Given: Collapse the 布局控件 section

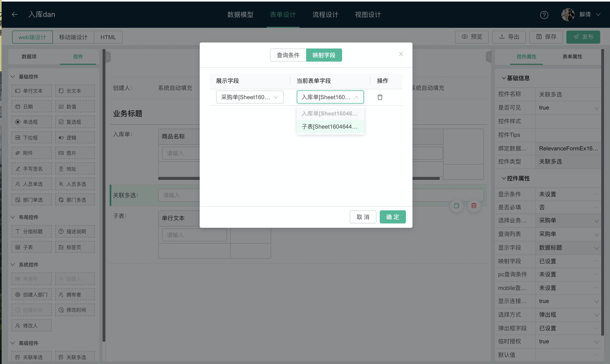Looking at the screenshot, I should 13,217.
